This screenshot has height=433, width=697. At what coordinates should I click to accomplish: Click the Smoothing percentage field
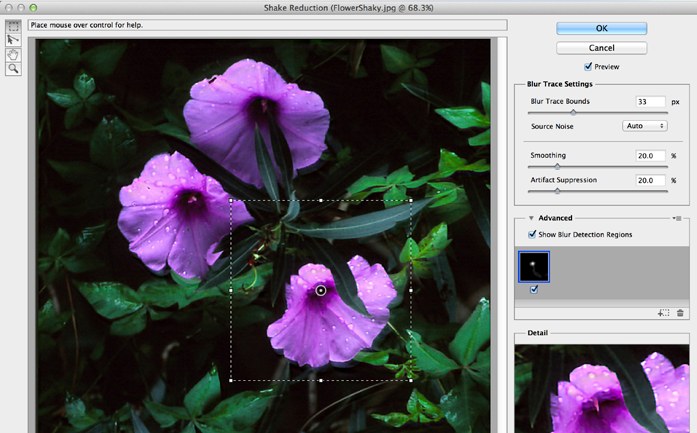(651, 156)
